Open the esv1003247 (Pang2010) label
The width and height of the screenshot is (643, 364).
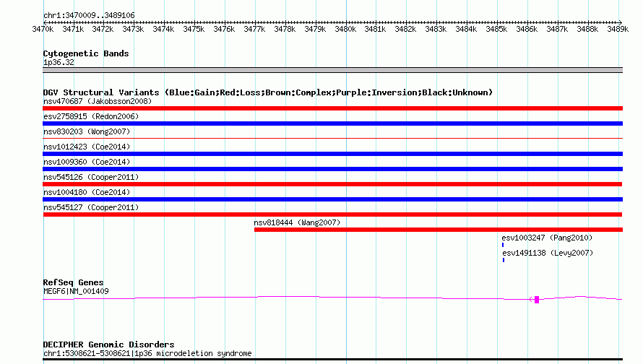click(x=547, y=238)
